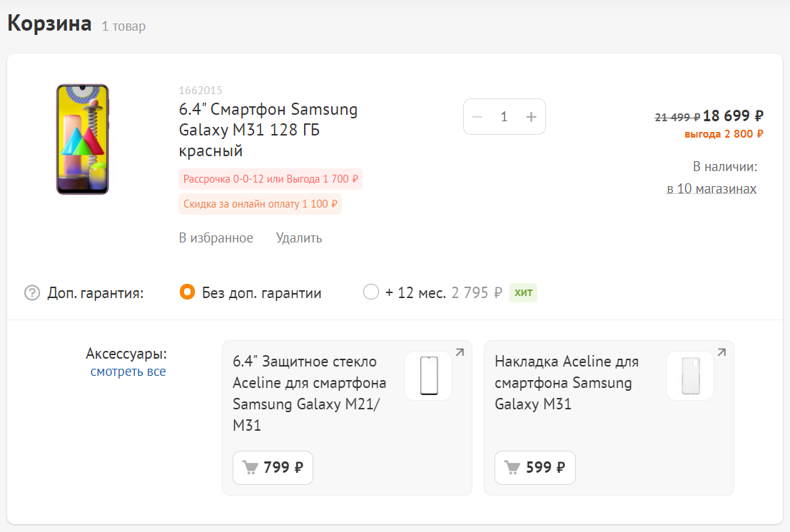Image resolution: width=790 pixels, height=532 pixels.
Task: Click the Скидка за онлайн оплату tag
Action: coord(260,204)
